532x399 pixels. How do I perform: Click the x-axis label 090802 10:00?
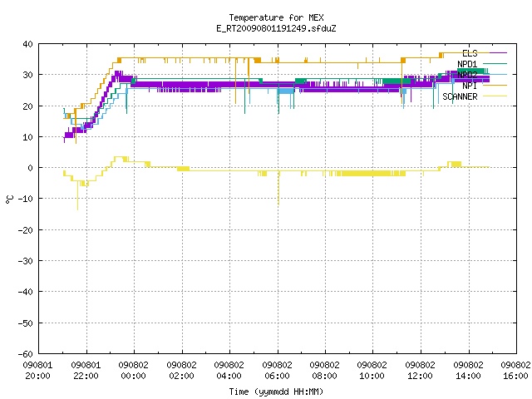[372, 371]
